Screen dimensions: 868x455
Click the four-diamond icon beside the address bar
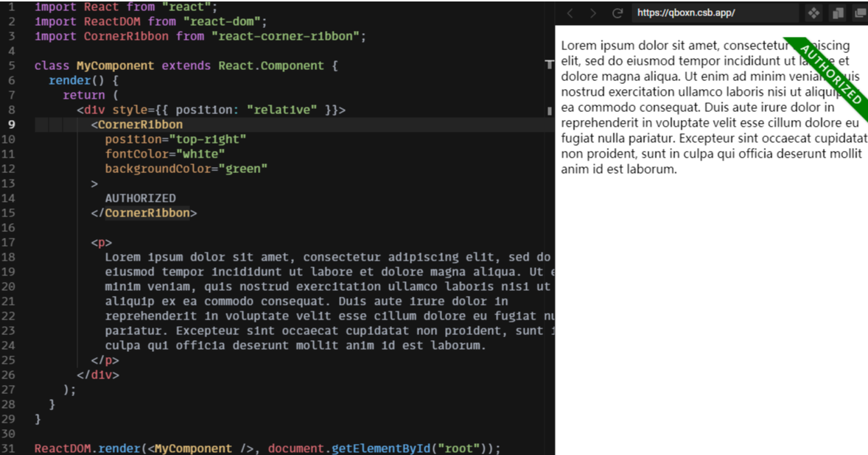coord(813,13)
